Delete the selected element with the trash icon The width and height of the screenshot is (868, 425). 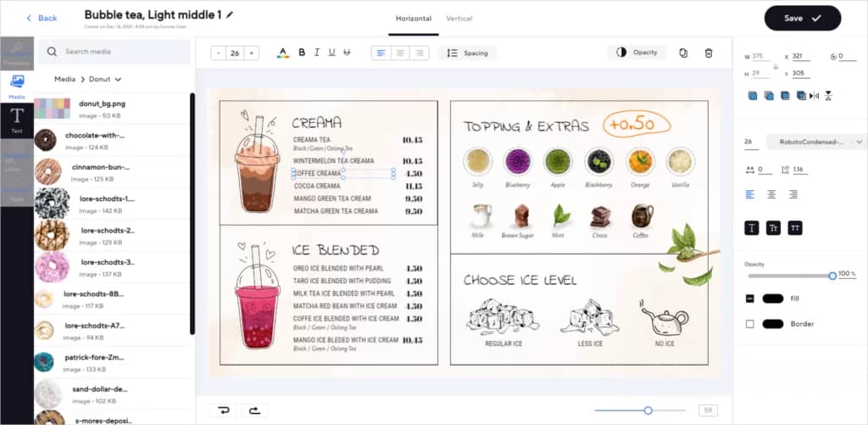pos(709,53)
